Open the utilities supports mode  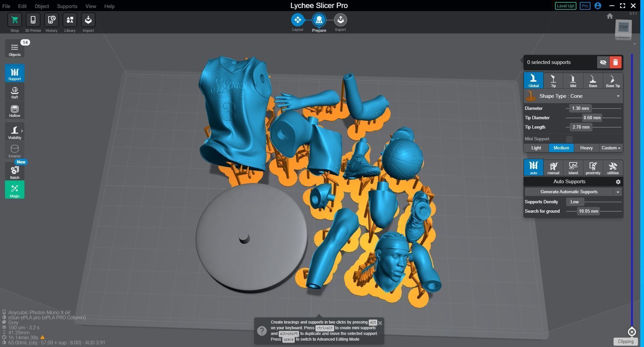[x=613, y=167]
